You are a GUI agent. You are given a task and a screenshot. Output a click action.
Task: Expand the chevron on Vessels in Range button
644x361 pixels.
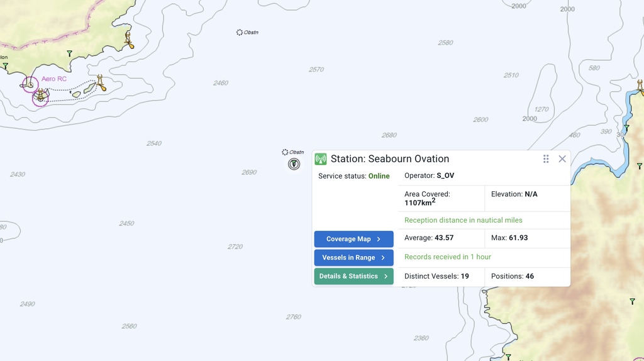(x=383, y=257)
